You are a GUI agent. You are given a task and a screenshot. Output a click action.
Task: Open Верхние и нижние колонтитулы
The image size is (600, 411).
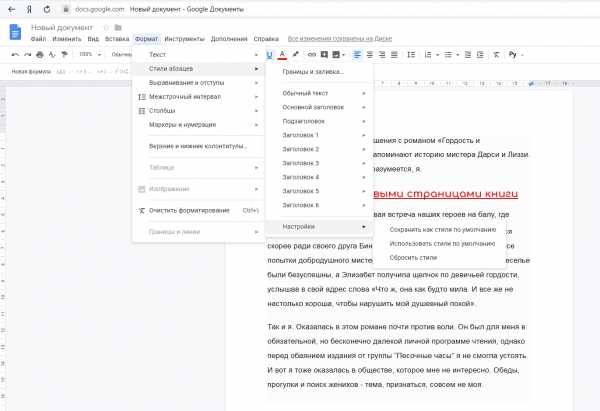point(198,146)
